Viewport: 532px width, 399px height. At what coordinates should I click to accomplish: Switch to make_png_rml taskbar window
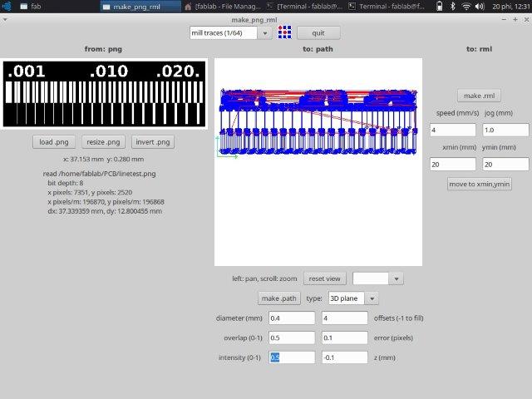pos(140,7)
